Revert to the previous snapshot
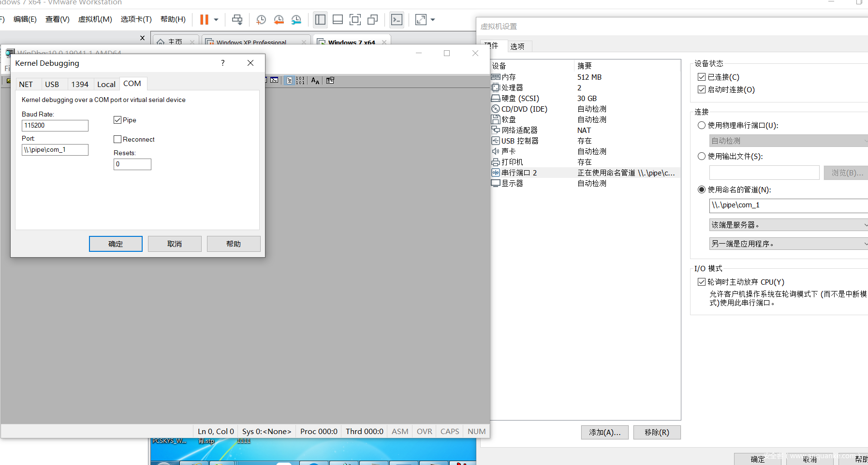 pos(279,20)
